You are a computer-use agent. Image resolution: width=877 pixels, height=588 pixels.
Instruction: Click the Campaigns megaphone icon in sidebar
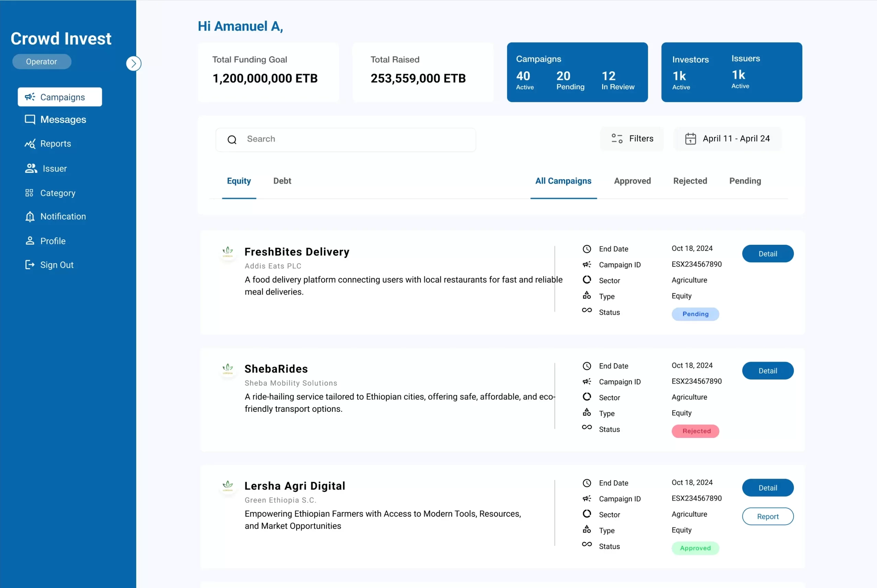[30, 97]
